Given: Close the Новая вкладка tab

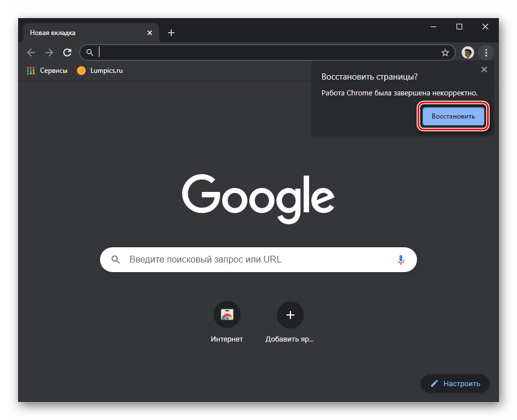Looking at the screenshot, I should [x=150, y=33].
